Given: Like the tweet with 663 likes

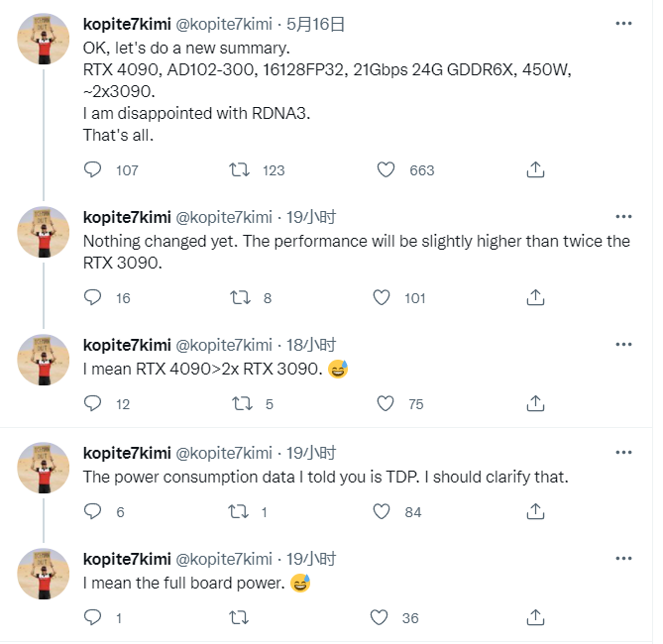Looking at the screenshot, I should pyautogui.click(x=387, y=169).
